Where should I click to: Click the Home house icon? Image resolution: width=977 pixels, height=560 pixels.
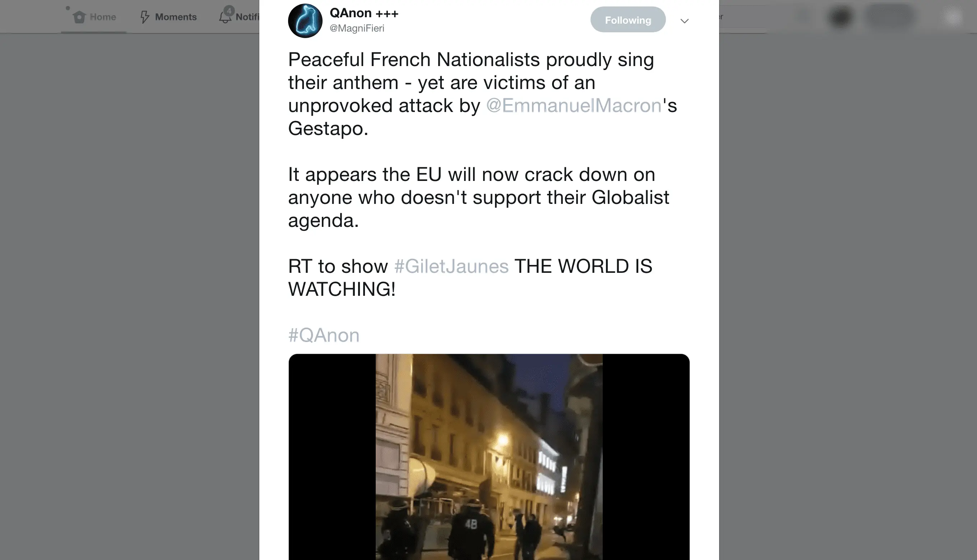click(x=79, y=17)
